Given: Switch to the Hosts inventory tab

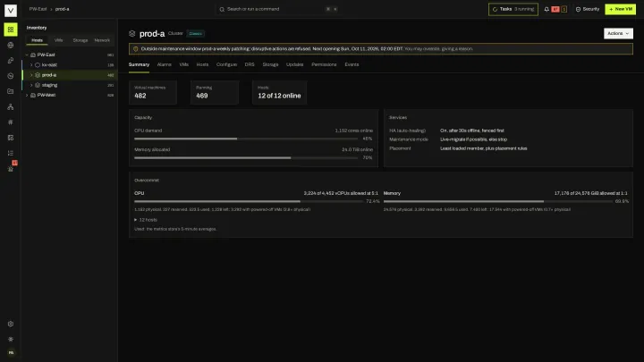Looking at the screenshot, I should click(x=37, y=40).
